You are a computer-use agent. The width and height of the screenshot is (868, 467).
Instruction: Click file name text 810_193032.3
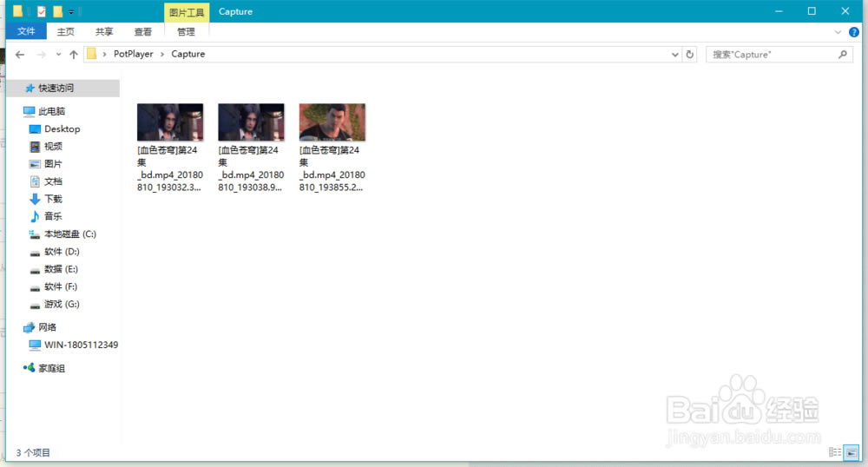tap(169, 187)
